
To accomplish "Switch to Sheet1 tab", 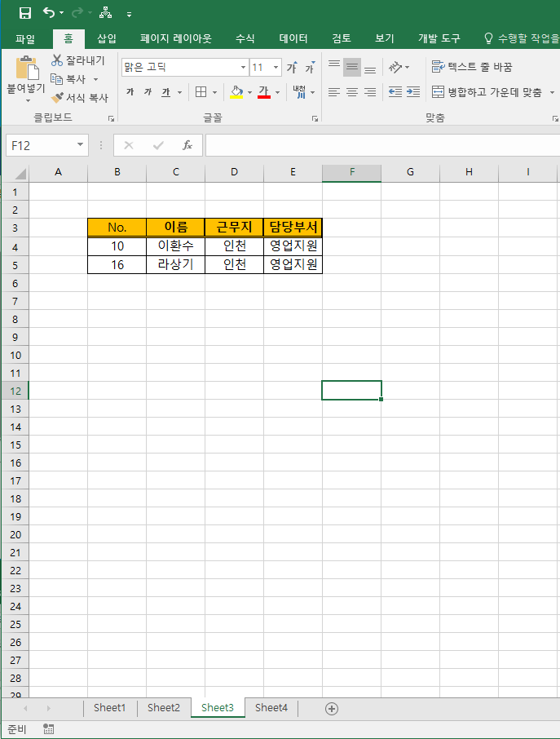I will (x=110, y=708).
